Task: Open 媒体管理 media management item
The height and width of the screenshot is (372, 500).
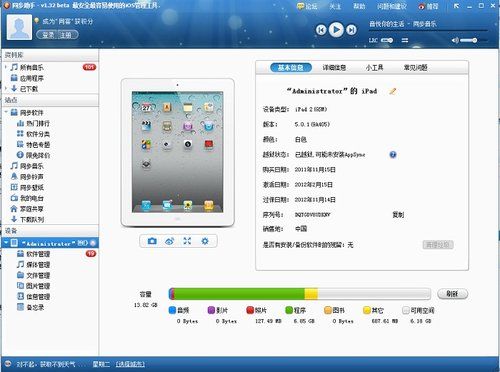Action: 38,265
